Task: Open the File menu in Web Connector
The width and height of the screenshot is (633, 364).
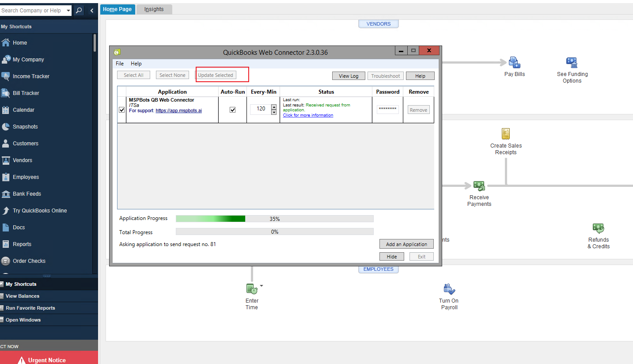Action: (x=120, y=64)
